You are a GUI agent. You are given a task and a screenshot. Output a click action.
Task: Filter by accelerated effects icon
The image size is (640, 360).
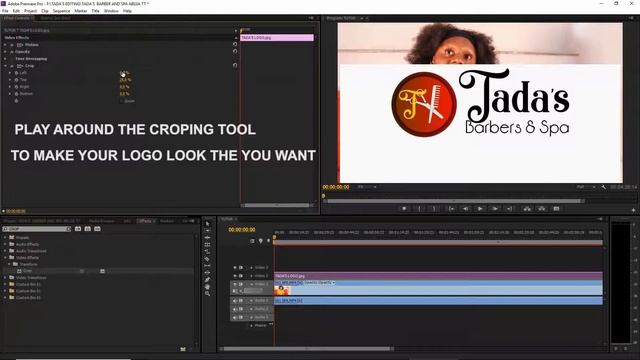pyautogui.click(x=78, y=229)
